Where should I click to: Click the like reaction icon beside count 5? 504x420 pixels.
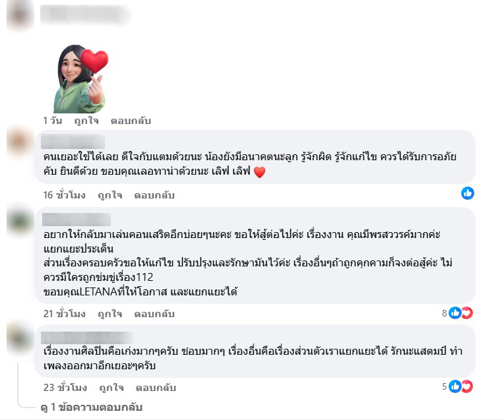(x=455, y=386)
